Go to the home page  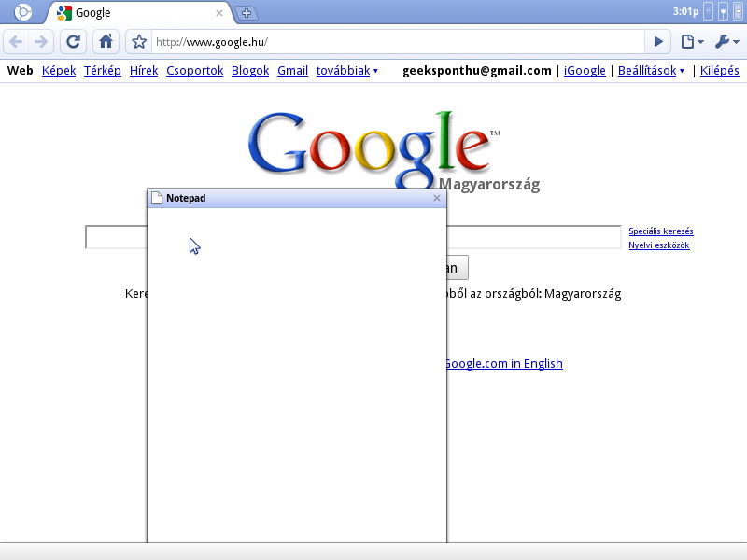tap(106, 42)
